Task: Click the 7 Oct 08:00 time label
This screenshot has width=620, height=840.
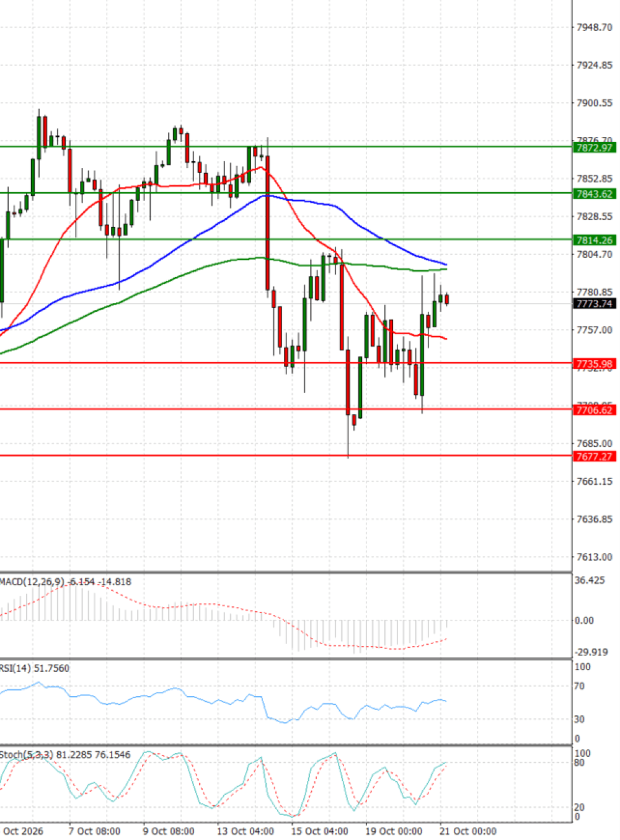Action: click(x=94, y=831)
